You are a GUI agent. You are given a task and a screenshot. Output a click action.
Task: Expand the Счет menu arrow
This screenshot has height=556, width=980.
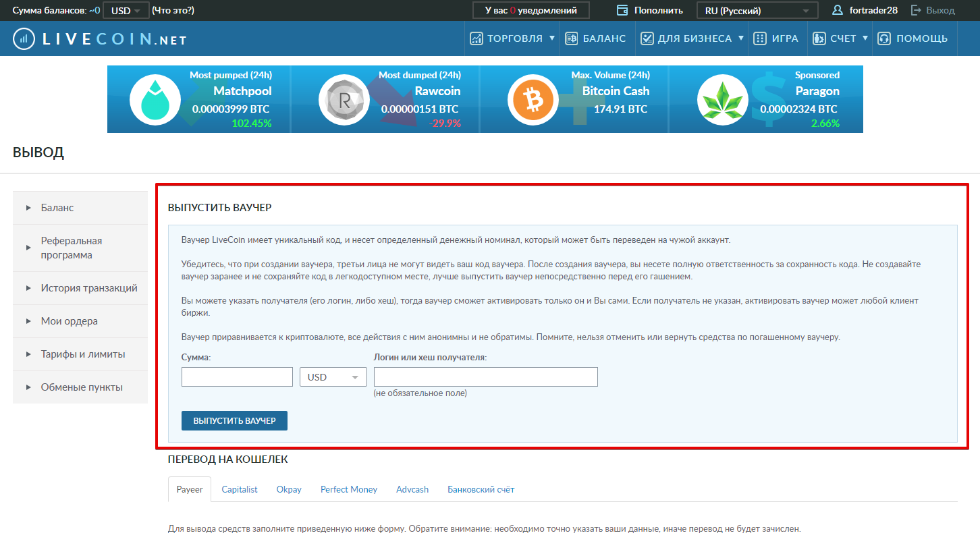click(x=865, y=38)
